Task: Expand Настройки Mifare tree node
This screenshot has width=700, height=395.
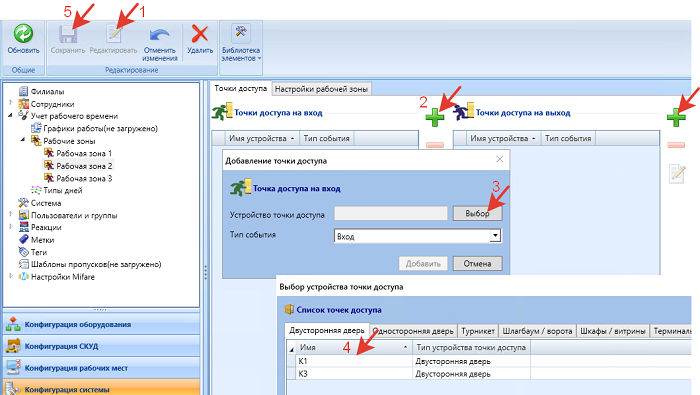Action: tap(11, 276)
